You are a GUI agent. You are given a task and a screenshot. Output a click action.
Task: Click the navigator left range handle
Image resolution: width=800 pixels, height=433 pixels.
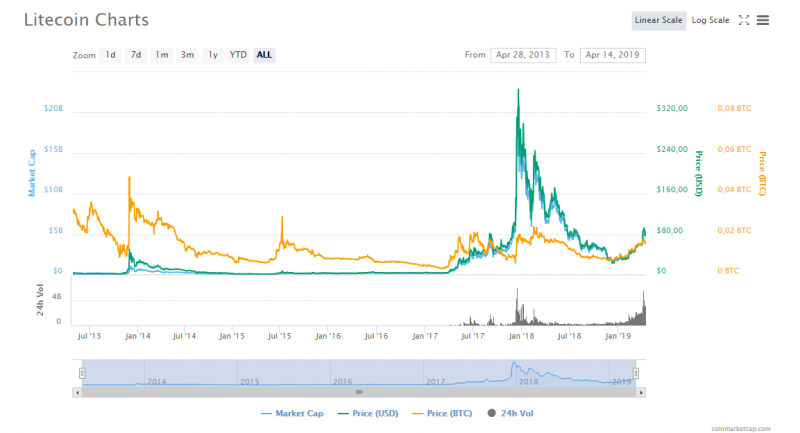pyautogui.click(x=82, y=373)
